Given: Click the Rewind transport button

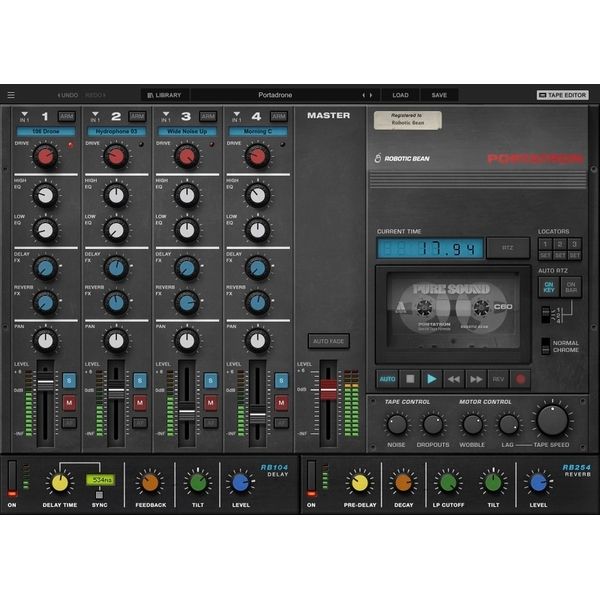Looking at the screenshot, I should tap(454, 379).
